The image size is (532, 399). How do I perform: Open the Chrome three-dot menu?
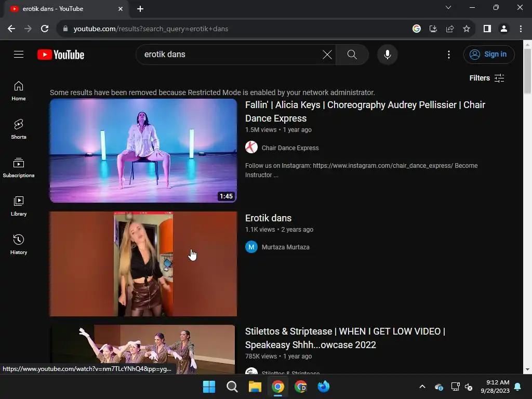click(521, 29)
